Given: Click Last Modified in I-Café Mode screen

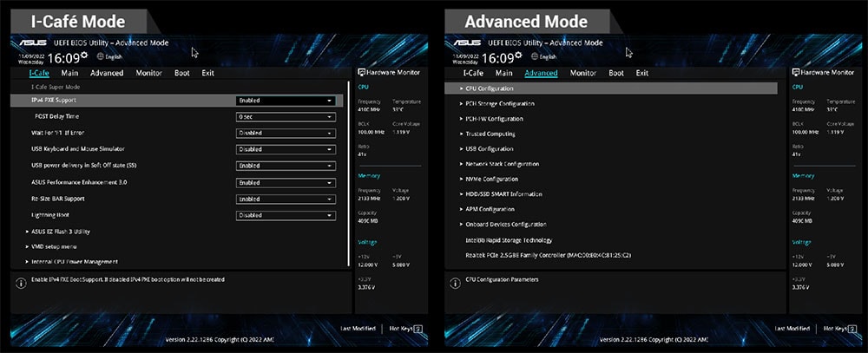Looking at the screenshot, I should [x=358, y=329].
